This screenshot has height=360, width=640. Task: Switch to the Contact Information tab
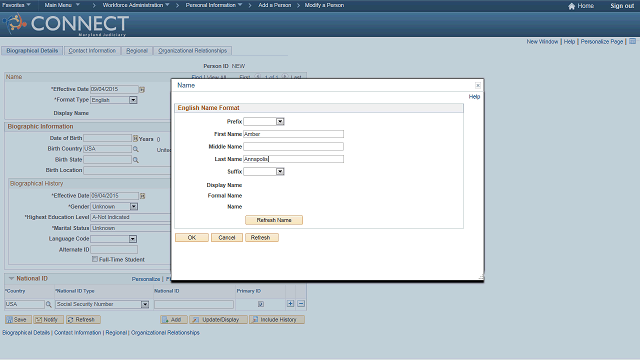(92, 51)
